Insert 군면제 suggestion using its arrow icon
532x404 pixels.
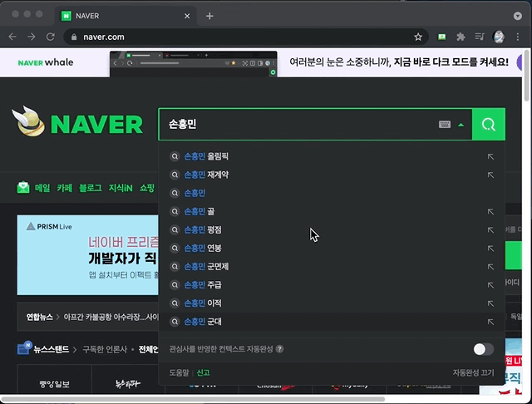pyautogui.click(x=490, y=267)
